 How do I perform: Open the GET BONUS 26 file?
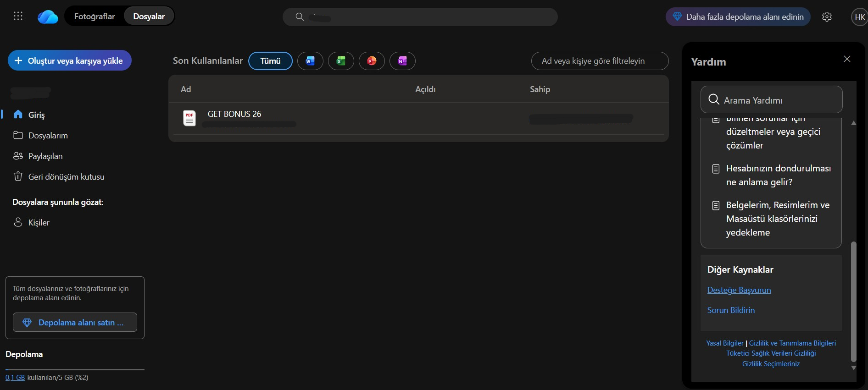click(234, 114)
